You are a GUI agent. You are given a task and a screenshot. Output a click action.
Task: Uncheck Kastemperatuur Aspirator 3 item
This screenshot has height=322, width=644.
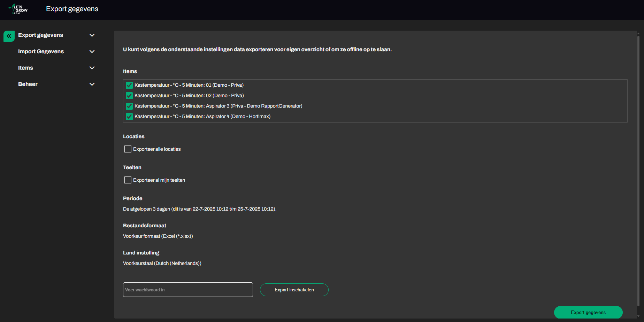coord(129,106)
